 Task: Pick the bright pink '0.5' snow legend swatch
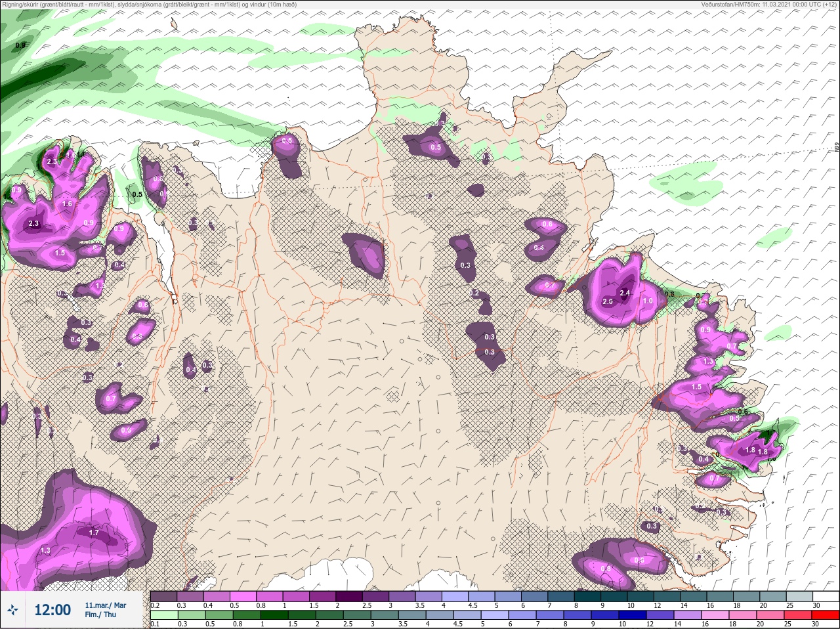click(243, 596)
